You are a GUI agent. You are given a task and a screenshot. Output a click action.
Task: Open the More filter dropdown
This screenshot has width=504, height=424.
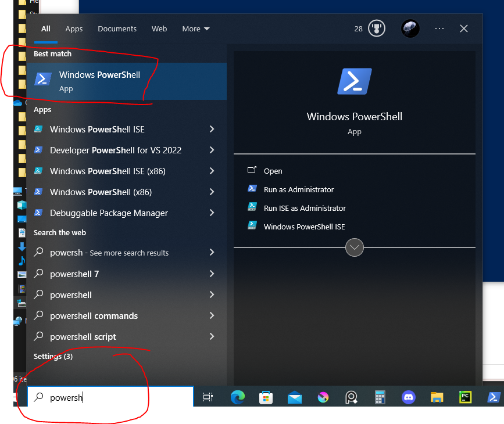click(196, 29)
